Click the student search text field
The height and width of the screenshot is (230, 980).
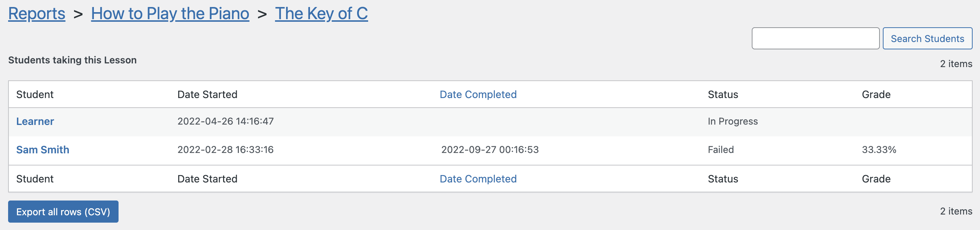[815, 38]
